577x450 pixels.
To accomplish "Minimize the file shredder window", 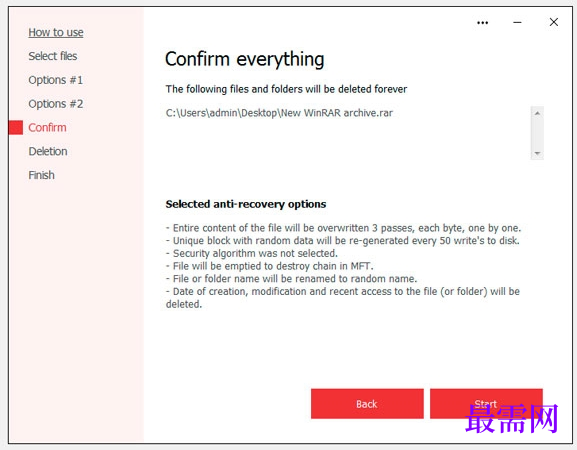I will click(x=517, y=22).
